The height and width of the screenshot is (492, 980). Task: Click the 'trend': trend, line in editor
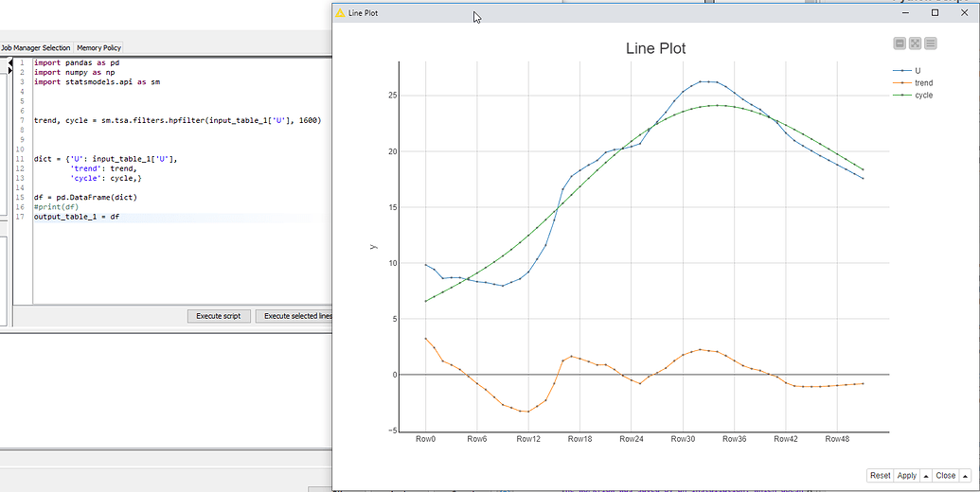103,168
